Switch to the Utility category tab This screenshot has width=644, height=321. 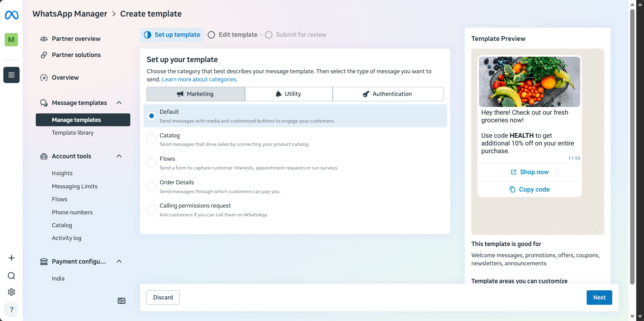[289, 94]
